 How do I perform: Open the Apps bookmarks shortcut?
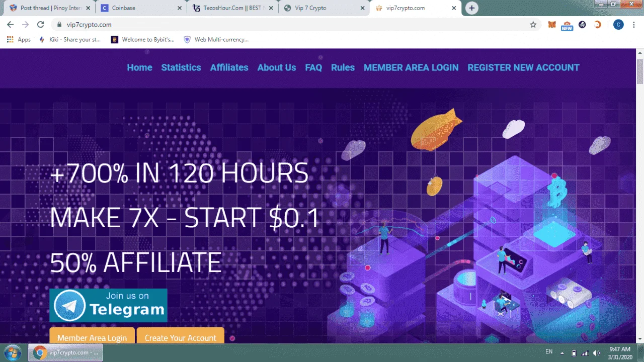click(x=19, y=39)
